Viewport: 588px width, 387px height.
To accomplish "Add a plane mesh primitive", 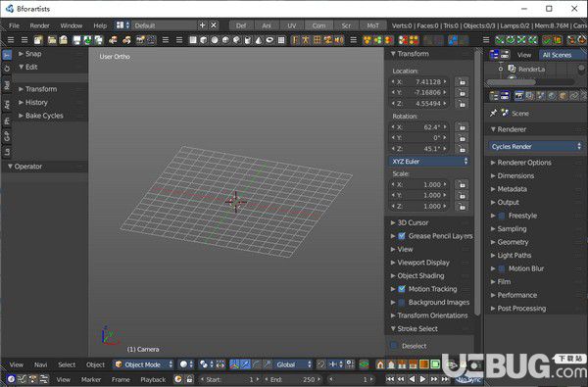I will 193,40.
